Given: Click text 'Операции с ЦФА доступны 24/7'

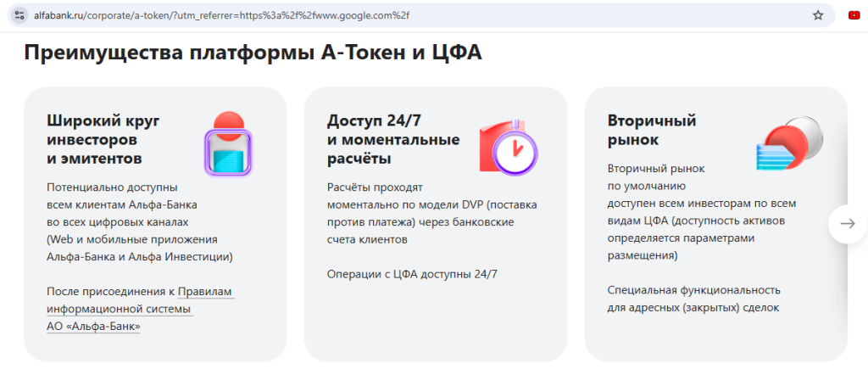Looking at the screenshot, I should click(x=413, y=275).
